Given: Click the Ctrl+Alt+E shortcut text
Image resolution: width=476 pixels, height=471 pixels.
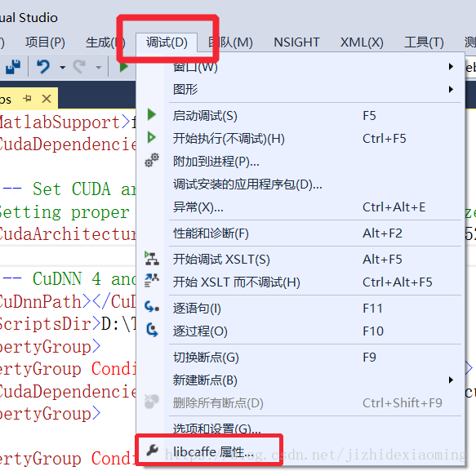Looking at the screenshot, I should click(x=394, y=207).
